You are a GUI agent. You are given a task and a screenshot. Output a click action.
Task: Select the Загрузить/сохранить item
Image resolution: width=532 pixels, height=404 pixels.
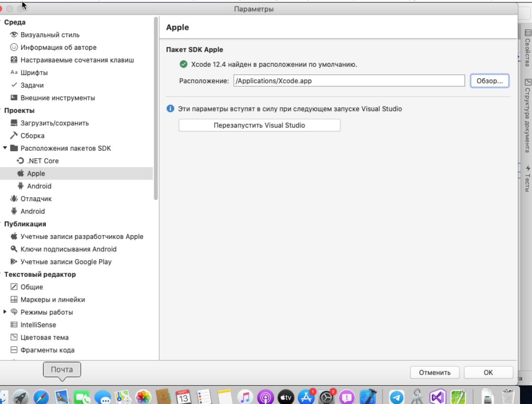click(55, 123)
